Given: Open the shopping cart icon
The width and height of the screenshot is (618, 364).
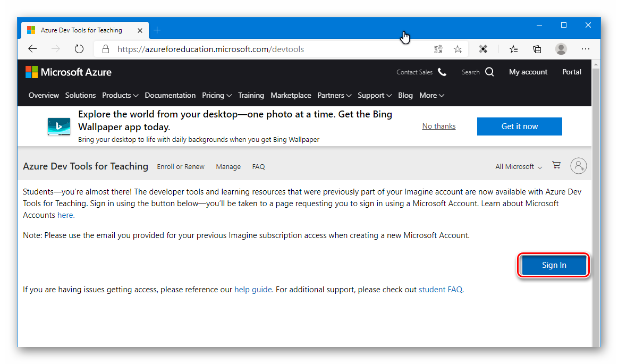Looking at the screenshot, I should pyautogui.click(x=556, y=165).
